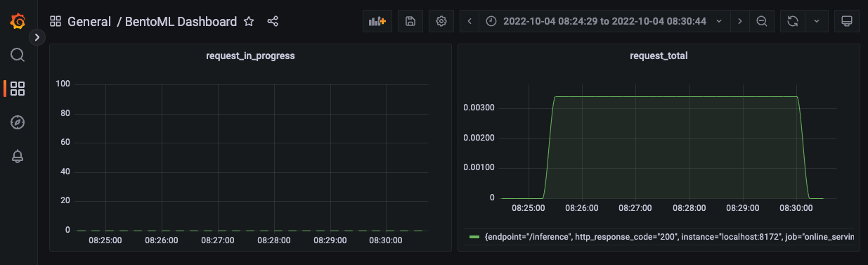Click the 08:27:00 label in request_in_progress
The height and width of the screenshot is (265, 868).
pos(218,240)
